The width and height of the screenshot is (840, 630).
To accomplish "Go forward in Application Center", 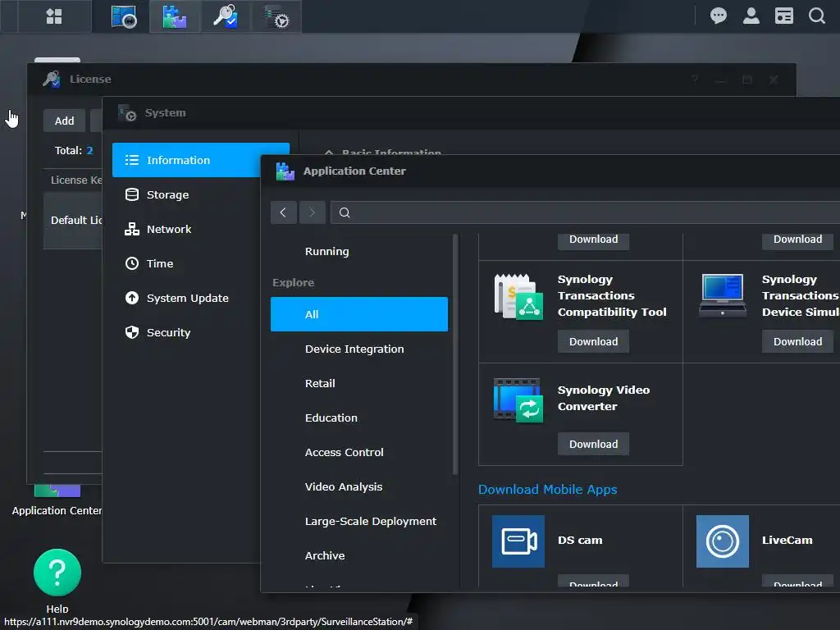I will click(312, 212).
